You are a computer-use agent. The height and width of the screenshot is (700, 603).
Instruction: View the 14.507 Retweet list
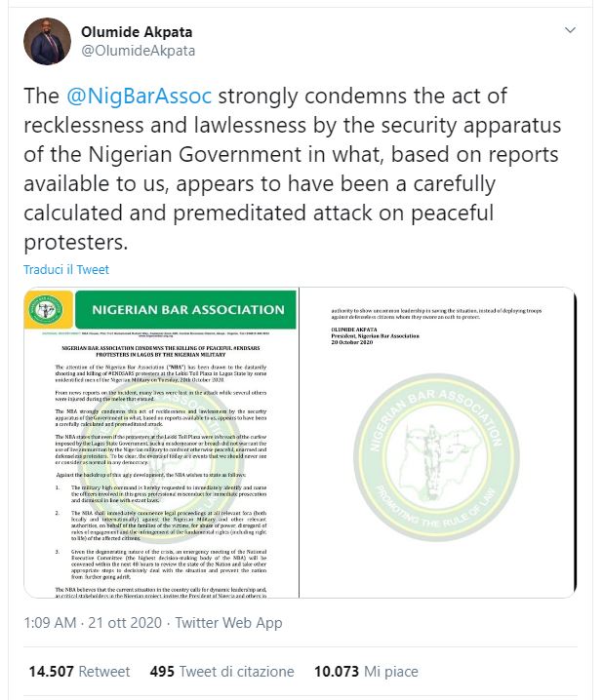[79, 672]
